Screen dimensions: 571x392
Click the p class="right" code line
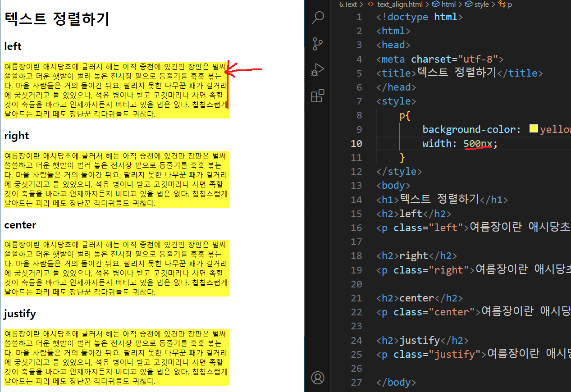(x=473, y=269)
